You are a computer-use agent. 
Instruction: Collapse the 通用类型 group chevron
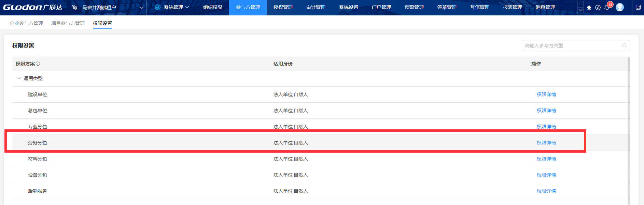19,78
